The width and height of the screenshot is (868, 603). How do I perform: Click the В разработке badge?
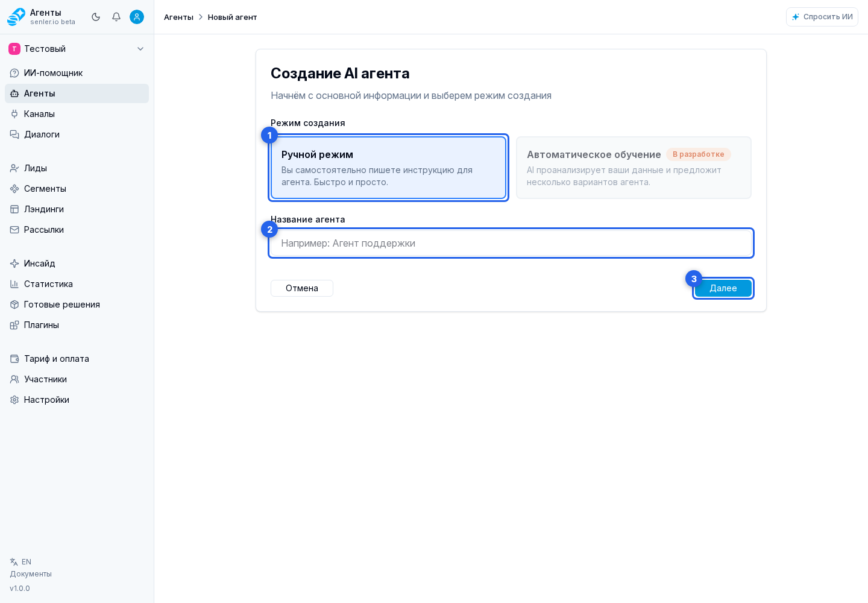(699, 154)
